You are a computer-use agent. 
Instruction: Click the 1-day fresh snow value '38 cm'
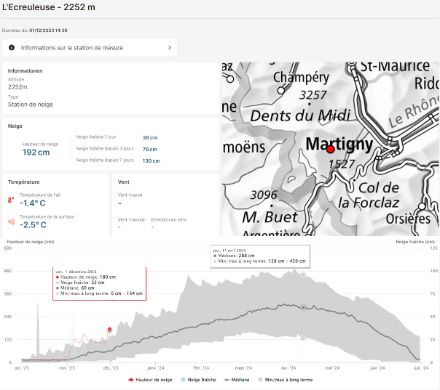point(150,138)
